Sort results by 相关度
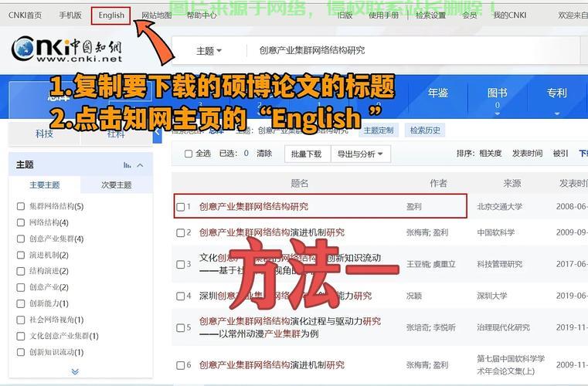The height and width of the screenshot is (386, 588). pyautogui.click(x=490, y=154)
